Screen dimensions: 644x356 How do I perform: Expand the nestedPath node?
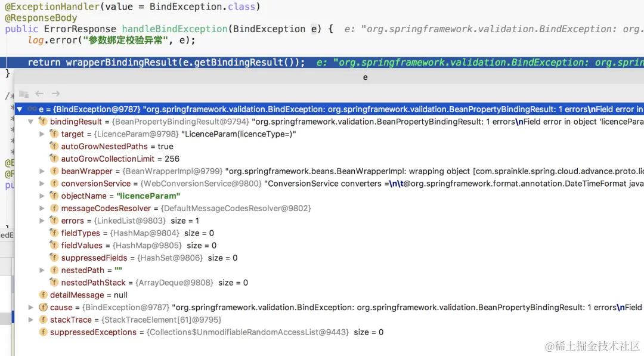tap(42, 270)
